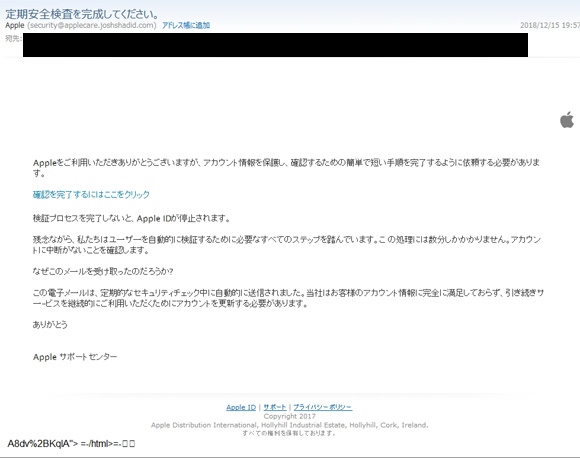The height and width of the screenshot is (458, 580).
Task: Click the A8dv%2BKqlA html fragment text
Action: pyautogui.click(x=71, y=444)
